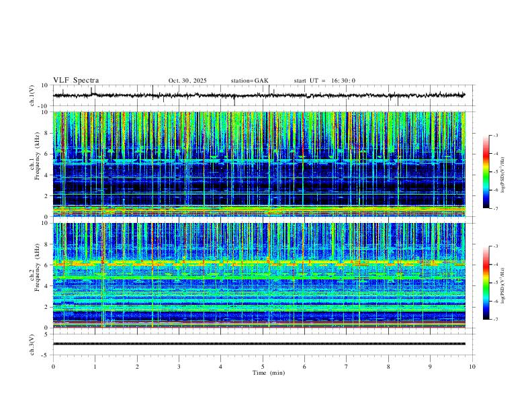
Task: Click the time axis tick label "6"
Action: click(304, 367)
